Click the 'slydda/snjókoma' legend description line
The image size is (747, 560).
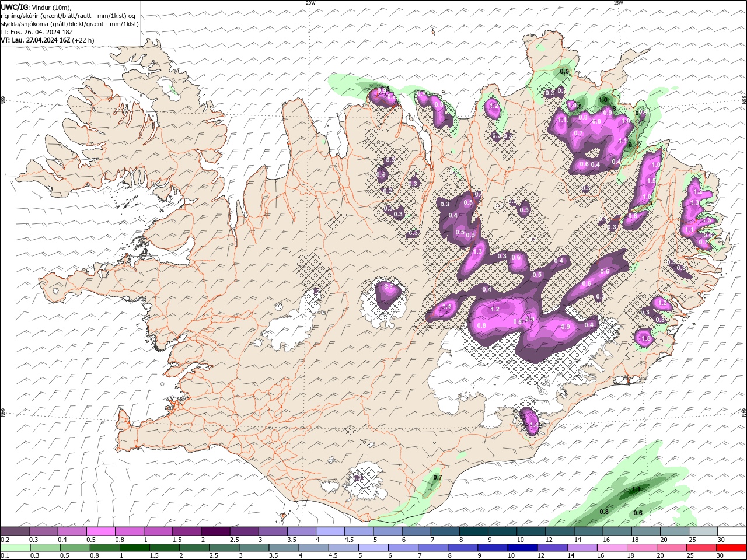(x=70, y=24)
